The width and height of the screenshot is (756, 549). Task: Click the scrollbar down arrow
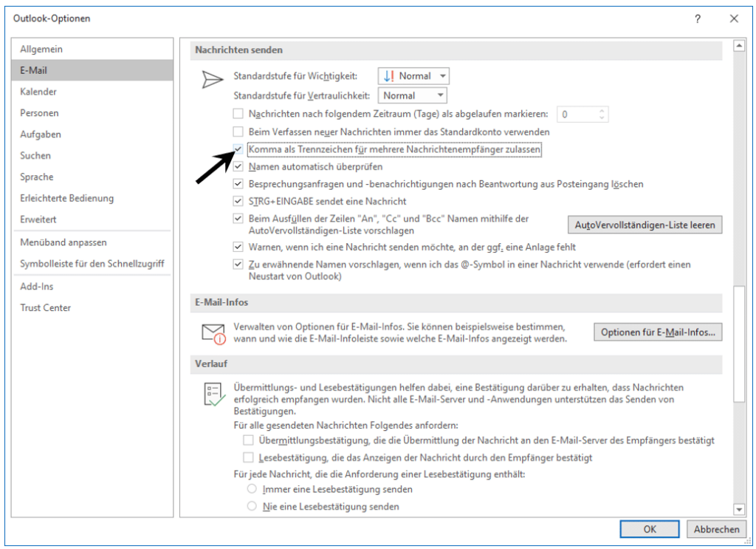click(738, 509)
